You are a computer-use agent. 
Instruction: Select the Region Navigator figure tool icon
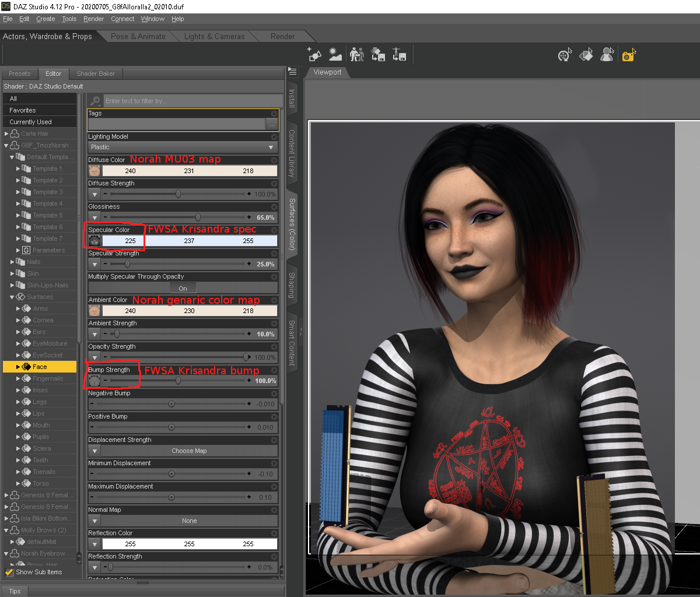[x=607, y=55]
